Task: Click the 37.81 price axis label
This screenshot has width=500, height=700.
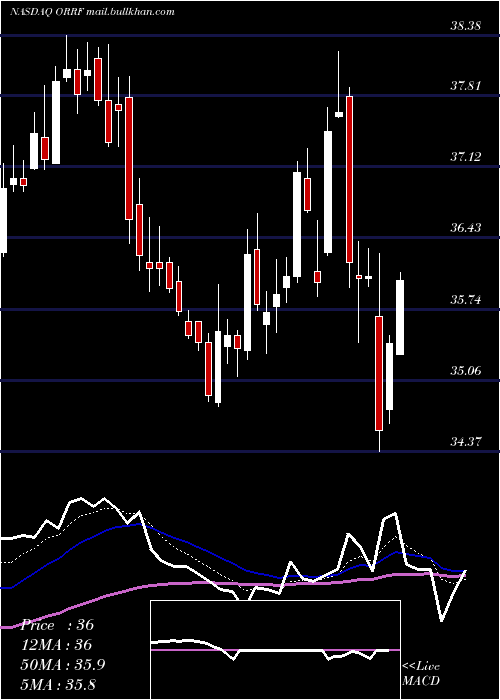Action: (x=465, y=85)
